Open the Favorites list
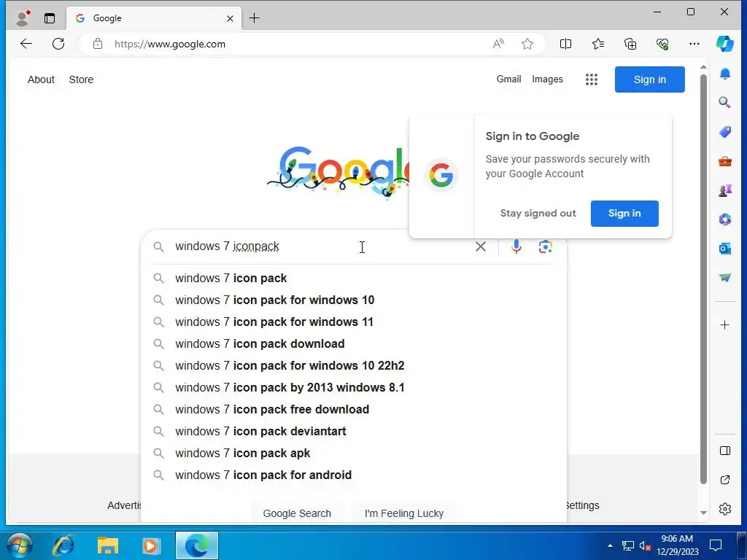The height and width of the screenshot is (560, 747). pos(598,44)
